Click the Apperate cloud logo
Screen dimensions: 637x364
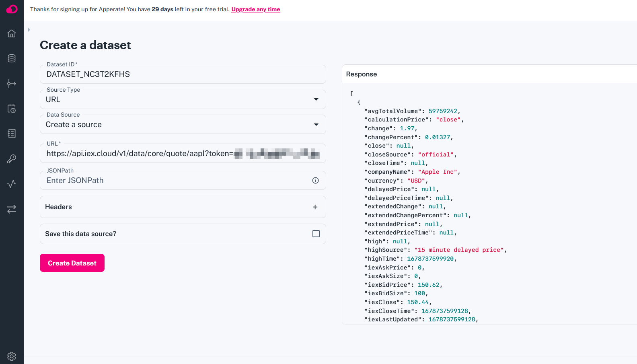coord(12,9)
